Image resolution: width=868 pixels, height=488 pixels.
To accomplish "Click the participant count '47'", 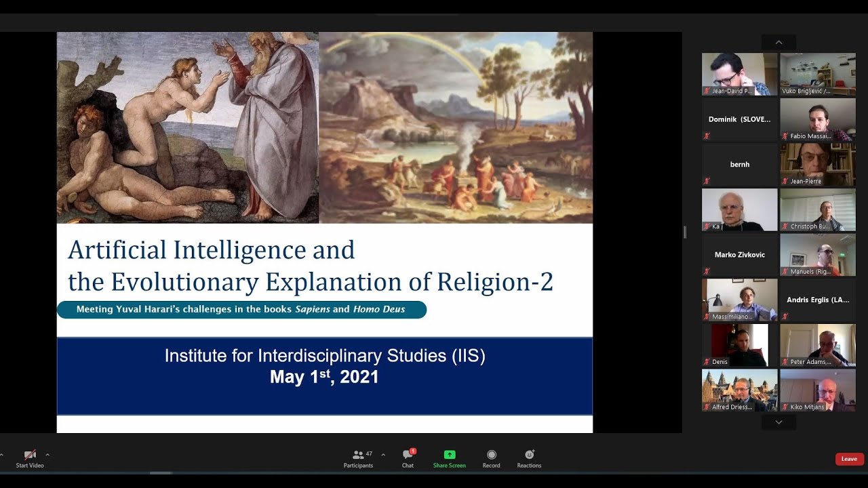I will 369,454.
